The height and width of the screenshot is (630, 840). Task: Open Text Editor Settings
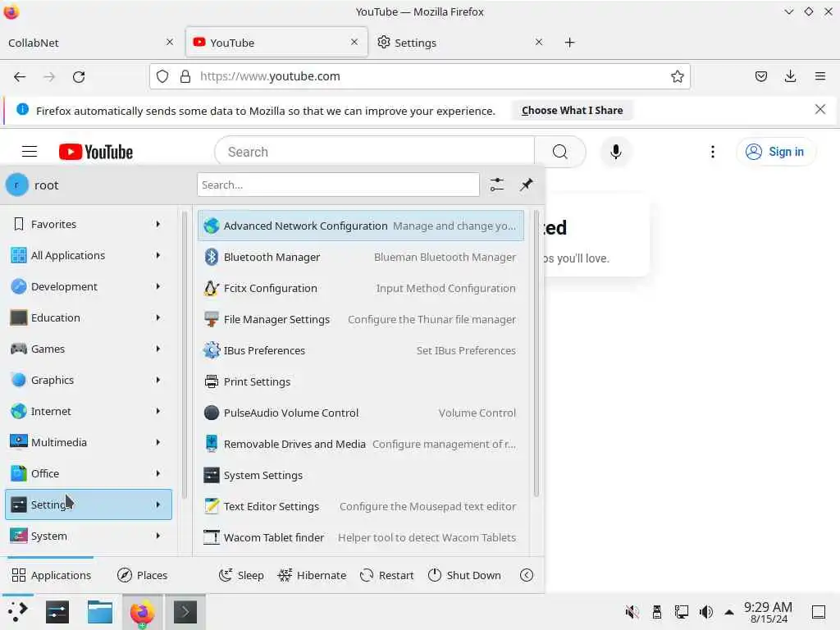point(361,506)
